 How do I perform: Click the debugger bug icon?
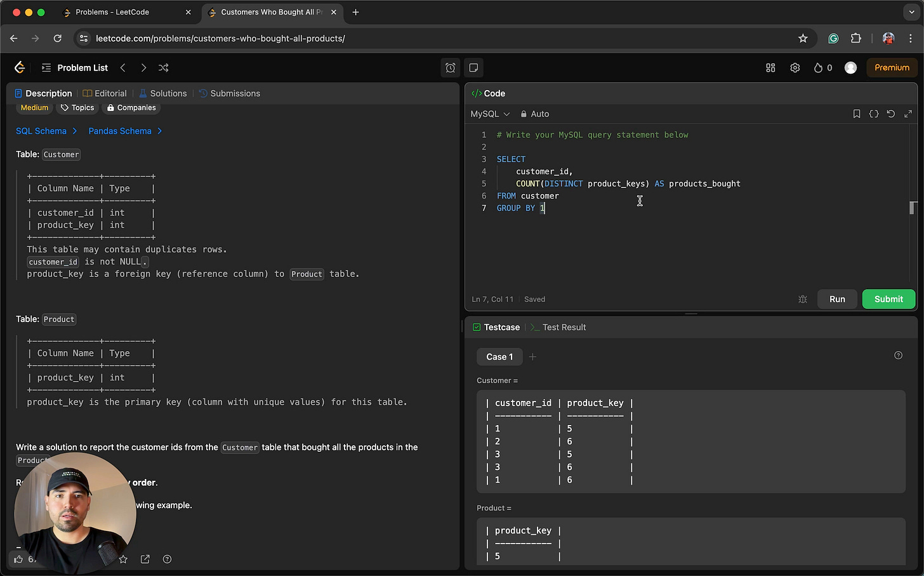(803, 299)
